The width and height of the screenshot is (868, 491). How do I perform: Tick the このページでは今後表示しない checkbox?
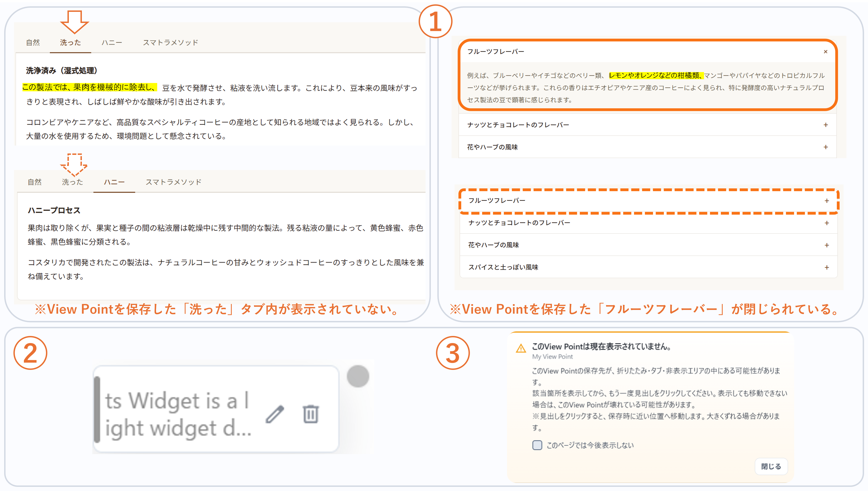pyautogui.click(x=537, y=445)
